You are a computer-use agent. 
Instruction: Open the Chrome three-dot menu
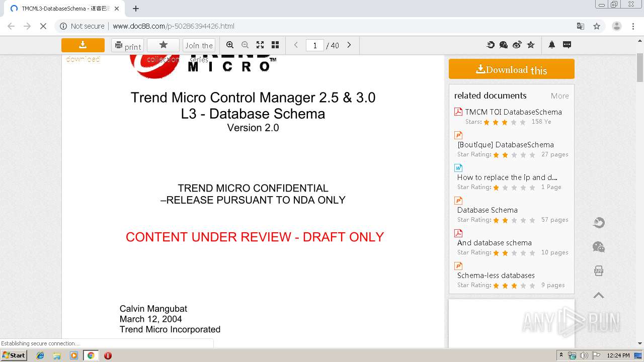tap(633, 26)
